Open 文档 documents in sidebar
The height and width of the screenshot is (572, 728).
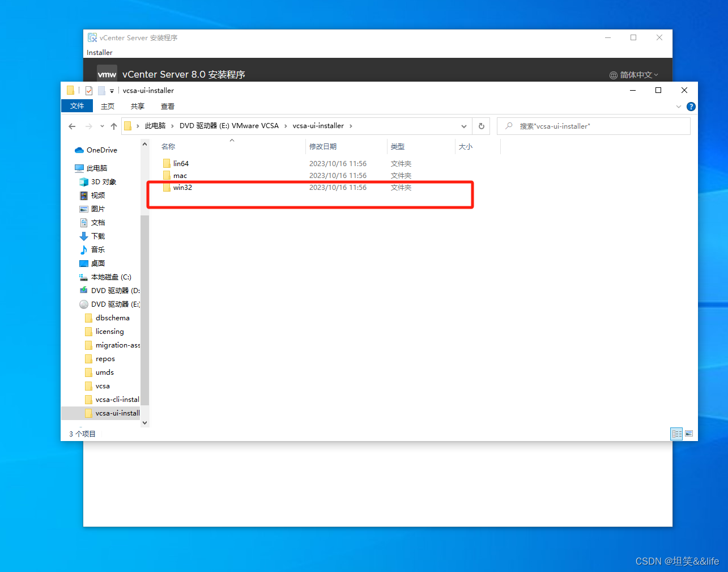pyautogui.click(x=97, y=223)
